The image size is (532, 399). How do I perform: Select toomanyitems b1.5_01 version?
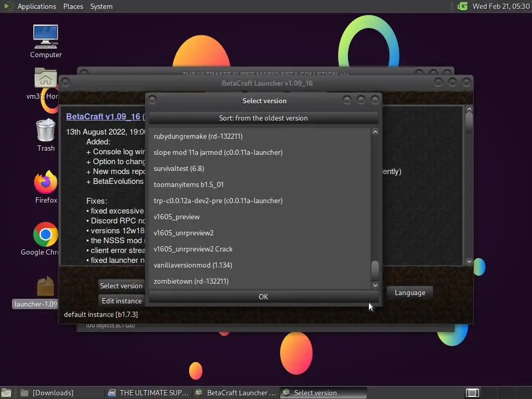[x=260, y=184]
